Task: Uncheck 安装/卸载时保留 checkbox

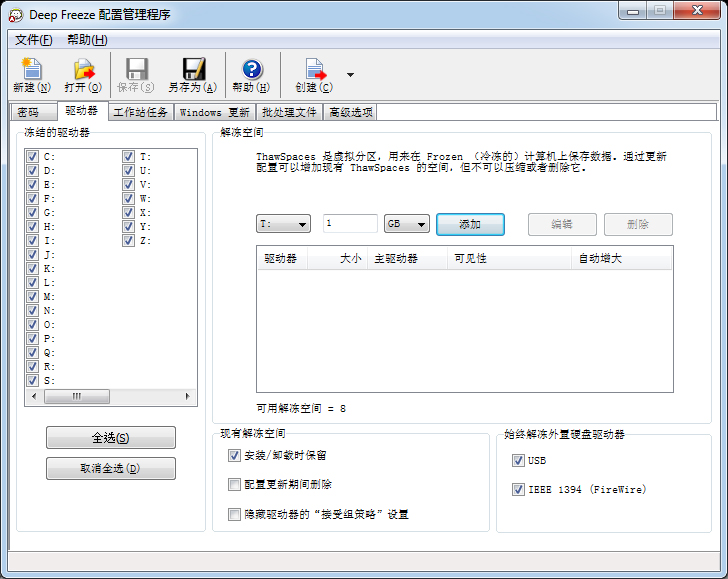Action: (234, 455)
